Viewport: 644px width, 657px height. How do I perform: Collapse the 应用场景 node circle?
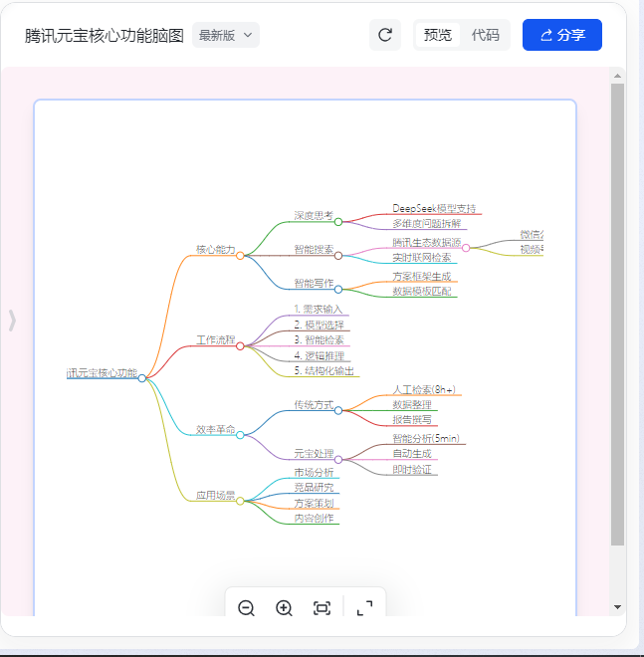(x=240, y=501)
